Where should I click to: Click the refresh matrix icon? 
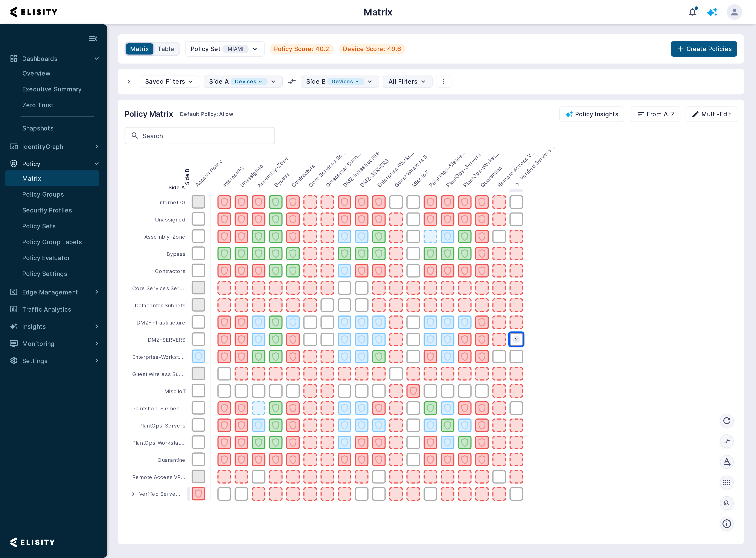727,420
